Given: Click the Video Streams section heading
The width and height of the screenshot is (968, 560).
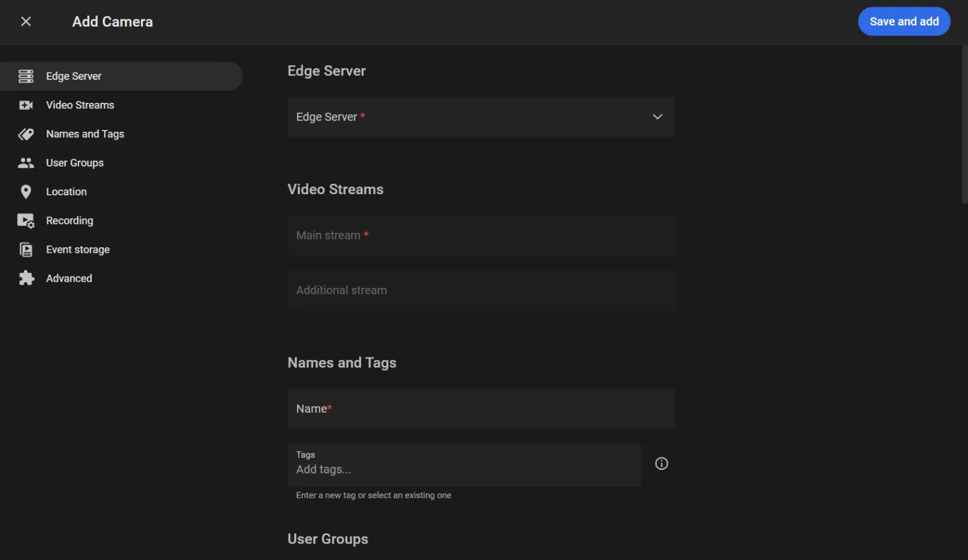Looking at the screenshot, I should [x=335, y=189].
